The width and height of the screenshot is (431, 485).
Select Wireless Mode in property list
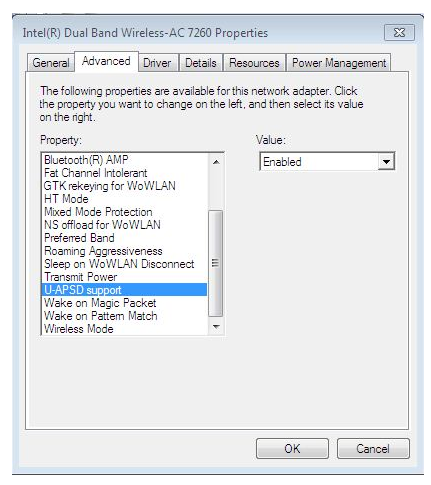[x=79, y=329]
